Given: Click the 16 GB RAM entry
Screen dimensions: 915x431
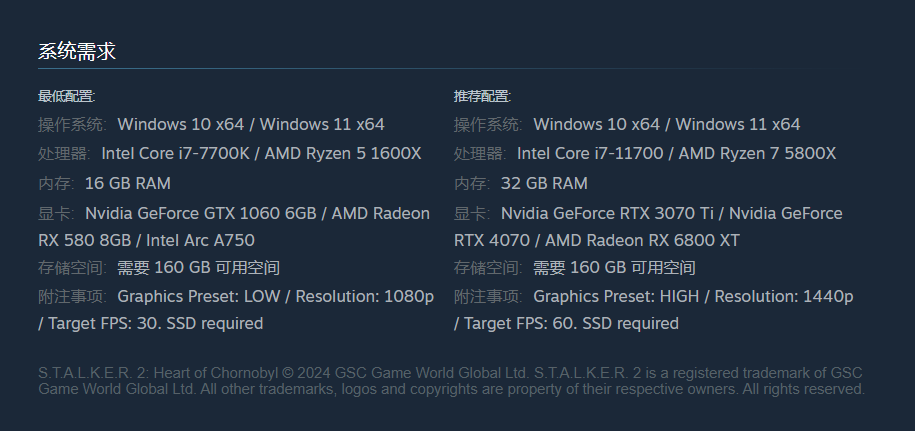Looking at the screenshot, I should (128, 183).
